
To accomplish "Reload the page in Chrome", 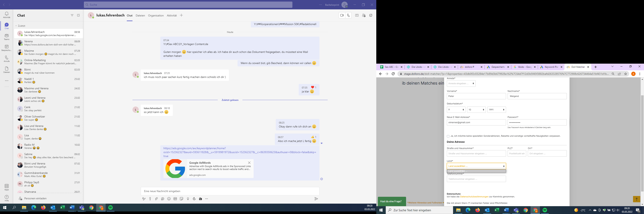I will (393, 74).
